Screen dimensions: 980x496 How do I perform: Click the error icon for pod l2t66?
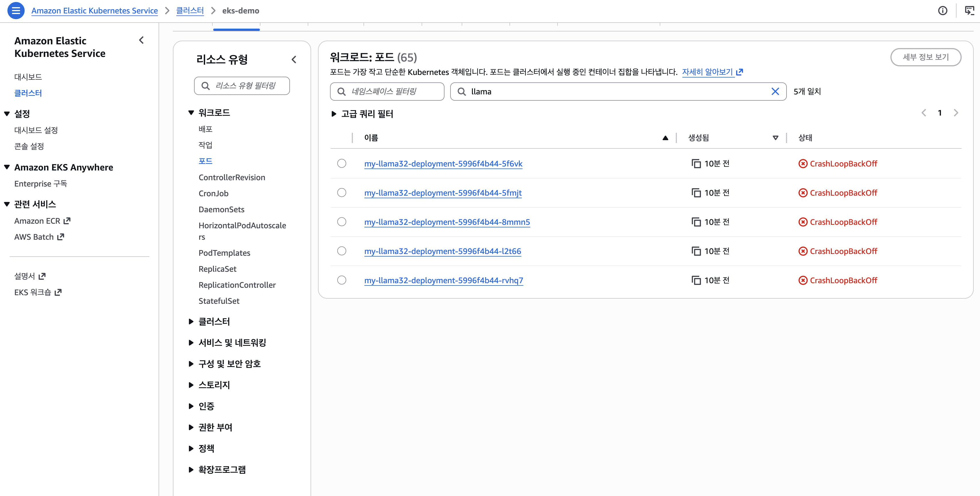coord(803,251)
